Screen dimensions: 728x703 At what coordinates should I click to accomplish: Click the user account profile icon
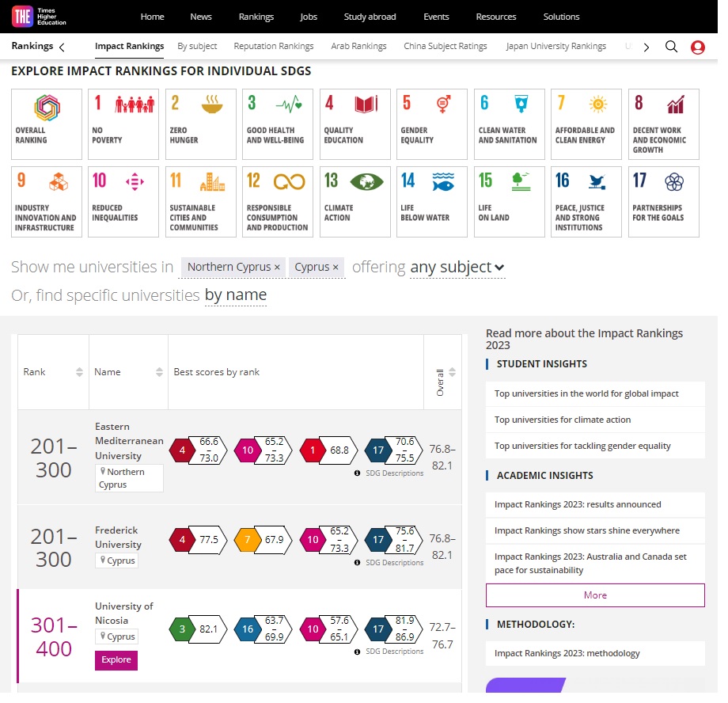(697, 47)
